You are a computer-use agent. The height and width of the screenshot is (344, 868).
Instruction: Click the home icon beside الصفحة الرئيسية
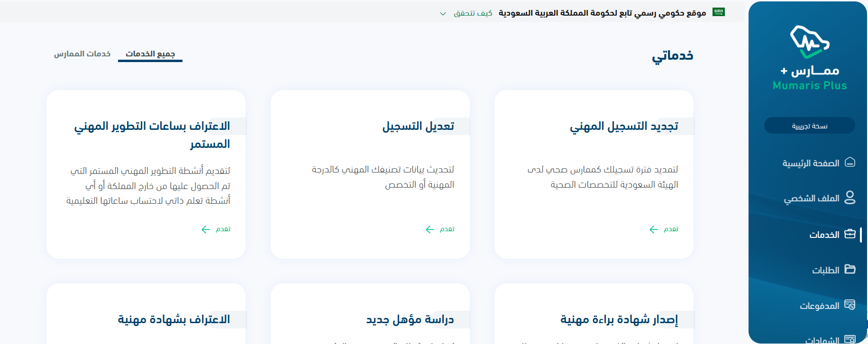(x=850, y=163)
